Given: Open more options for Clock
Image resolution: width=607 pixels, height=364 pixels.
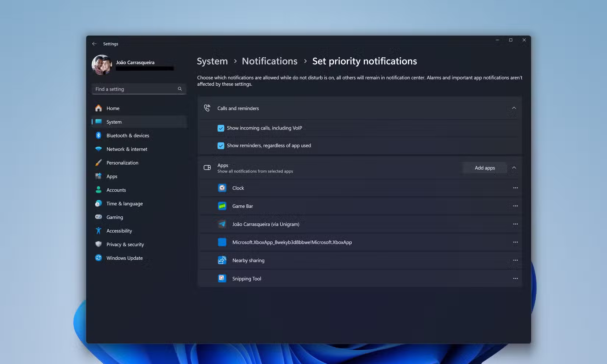Looking at the screenshot, I should click(x=515, y=188).
